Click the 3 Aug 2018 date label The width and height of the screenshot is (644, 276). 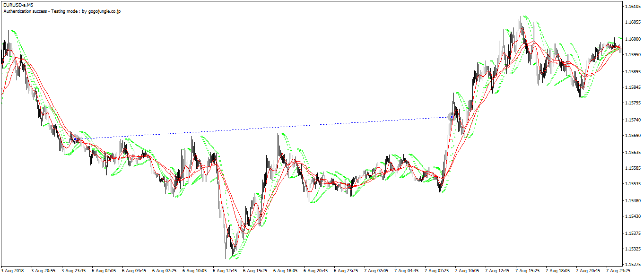tap(12, 271)
